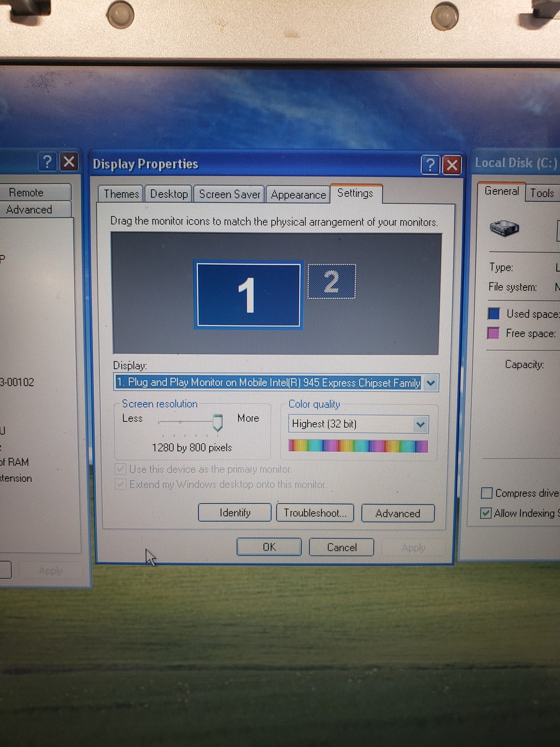Screen dimensions: 560x747
Task: Click the Local Disk (C:) title bar
Action: (x=516, y=163)
